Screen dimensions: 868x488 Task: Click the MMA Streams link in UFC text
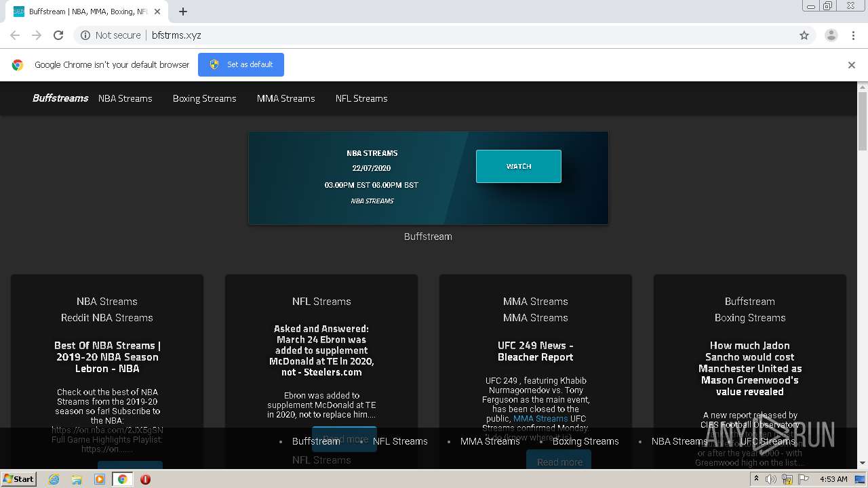(540, 419)
